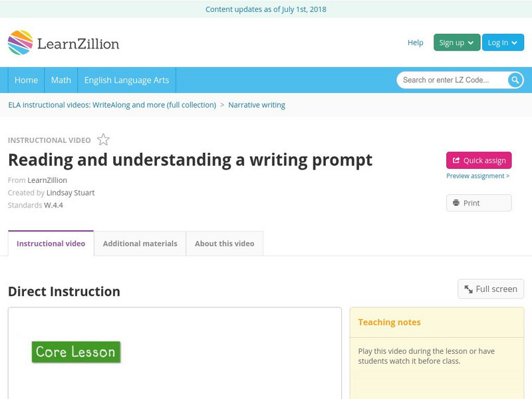Screen dimensions: 532x399
Task: Toggle the favorite star next to Instructional Video
Action: click(x=103, y=140)
